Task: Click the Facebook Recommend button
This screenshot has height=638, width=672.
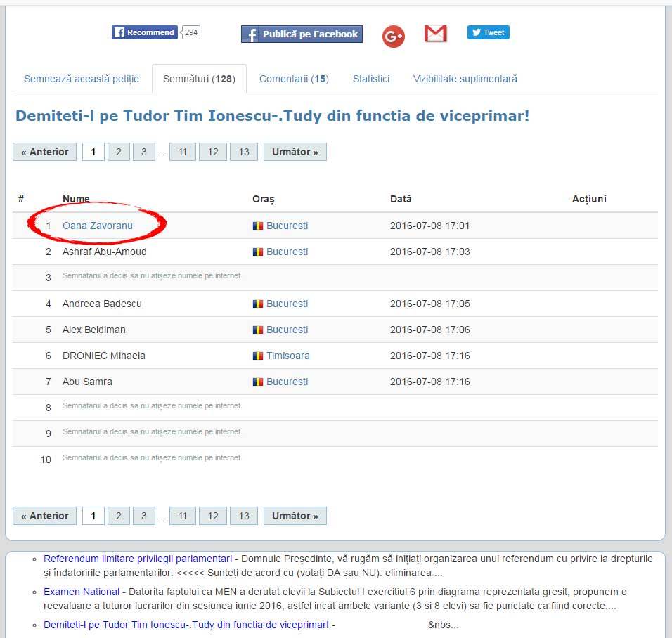Action: (x=144, y=32)
